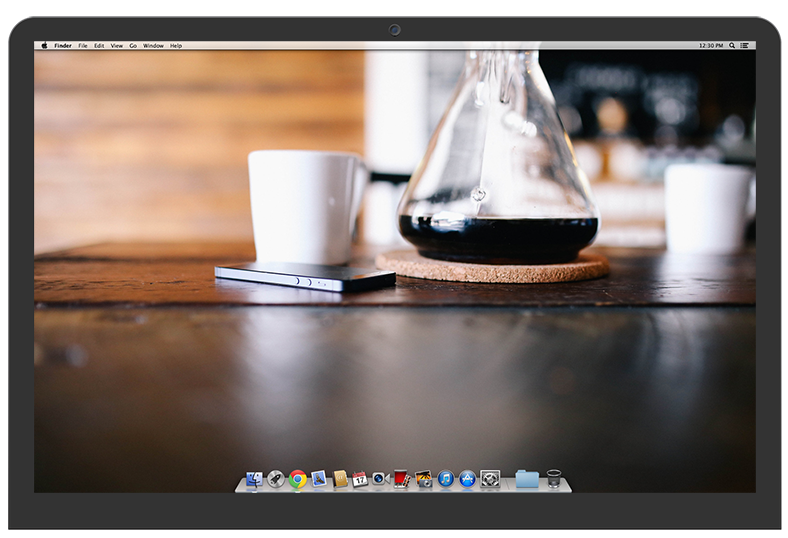This screenshot has width=788, height=538.
Task: Open Photo Booth from the dock
Action: 402,479
